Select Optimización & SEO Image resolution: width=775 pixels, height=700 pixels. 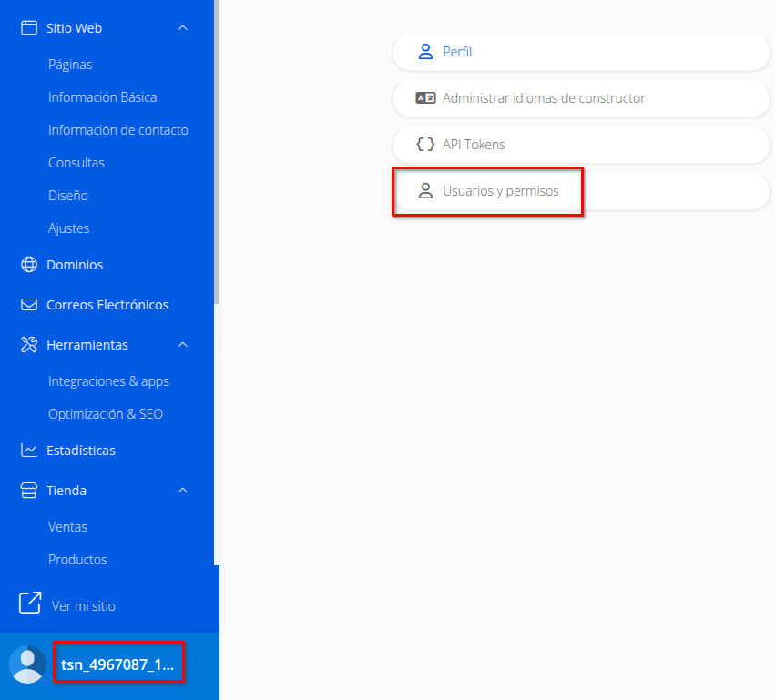[106, 414]
